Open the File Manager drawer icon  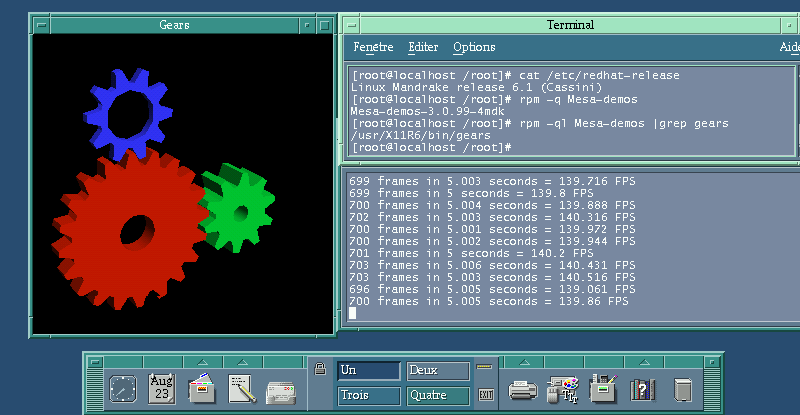click(202, 389)
